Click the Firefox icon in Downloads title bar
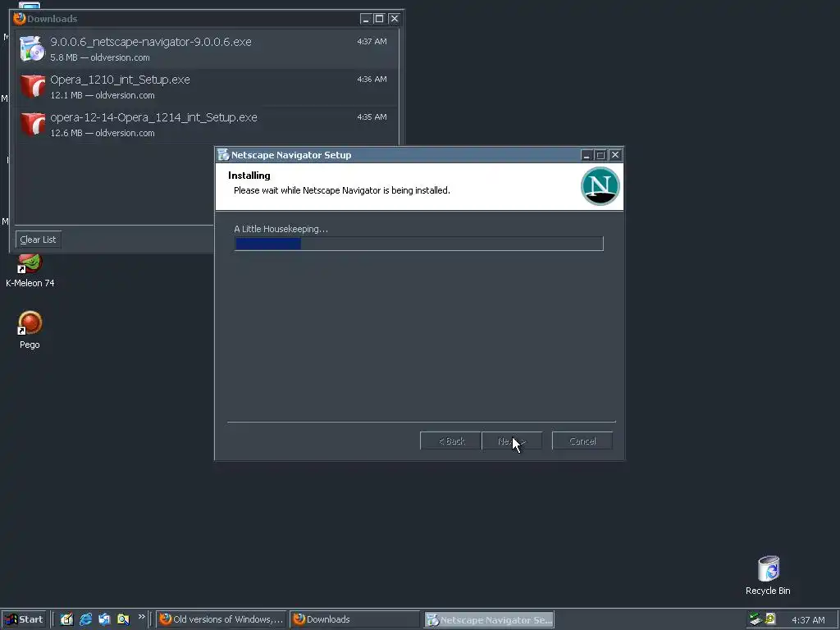 [20, 18]
